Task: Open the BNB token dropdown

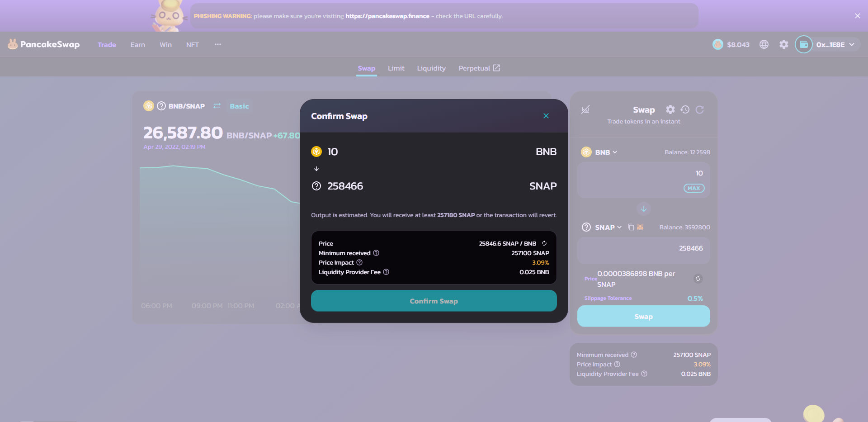Action: coord(599,152)
